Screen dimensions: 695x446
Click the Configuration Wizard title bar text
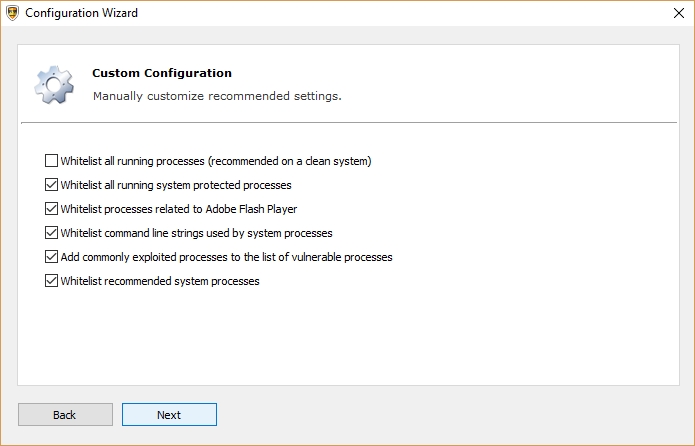(81, 14)
